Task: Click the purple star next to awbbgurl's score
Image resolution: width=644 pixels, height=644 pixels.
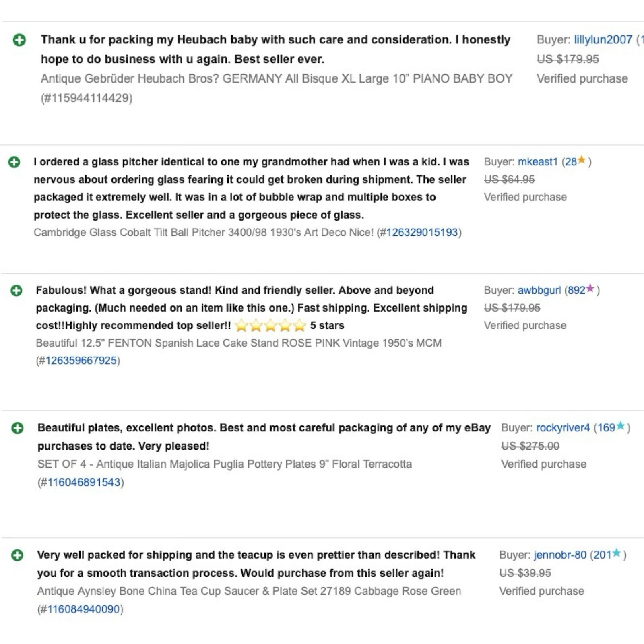Action: (x=590, y=288)
